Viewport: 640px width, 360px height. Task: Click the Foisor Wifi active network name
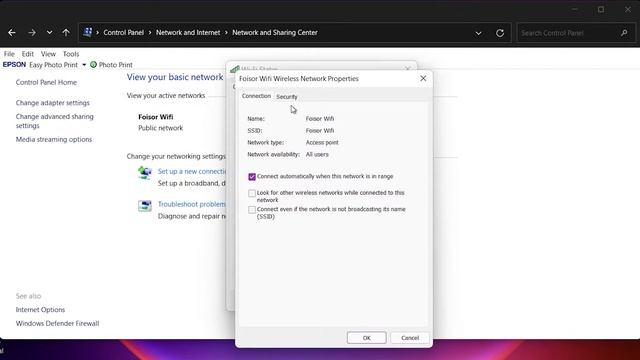[x=156, y=117]
